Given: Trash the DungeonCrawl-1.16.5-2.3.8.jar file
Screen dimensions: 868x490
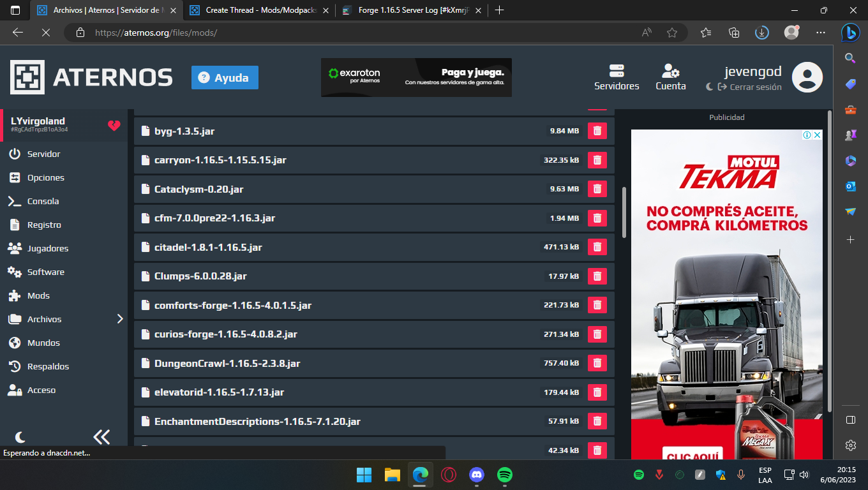Looking at the screenshot, I should click(597, 363).
